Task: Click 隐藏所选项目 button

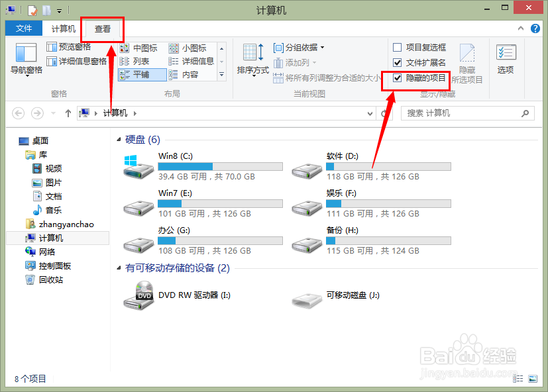Action: (467, 64)
